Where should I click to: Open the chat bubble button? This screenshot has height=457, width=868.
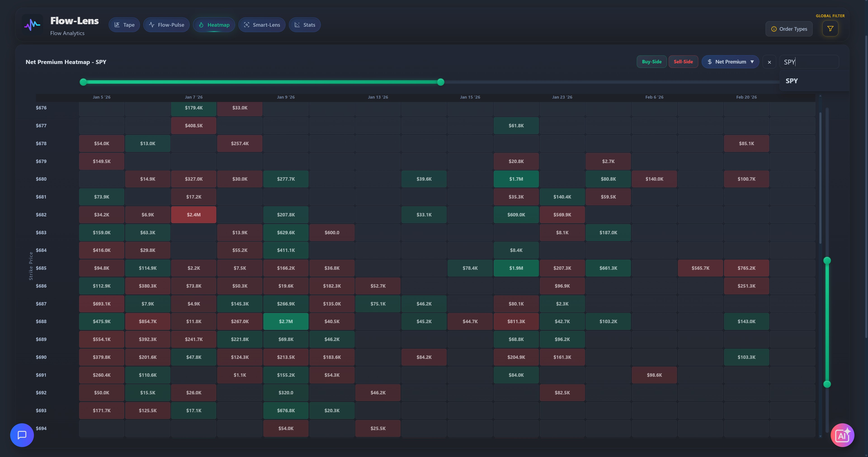pos(22,435)
